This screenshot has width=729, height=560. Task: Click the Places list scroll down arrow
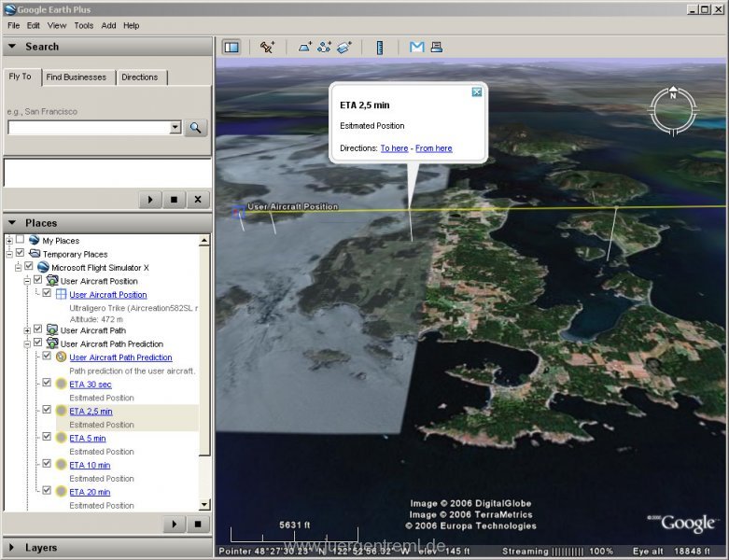[204, 504]
